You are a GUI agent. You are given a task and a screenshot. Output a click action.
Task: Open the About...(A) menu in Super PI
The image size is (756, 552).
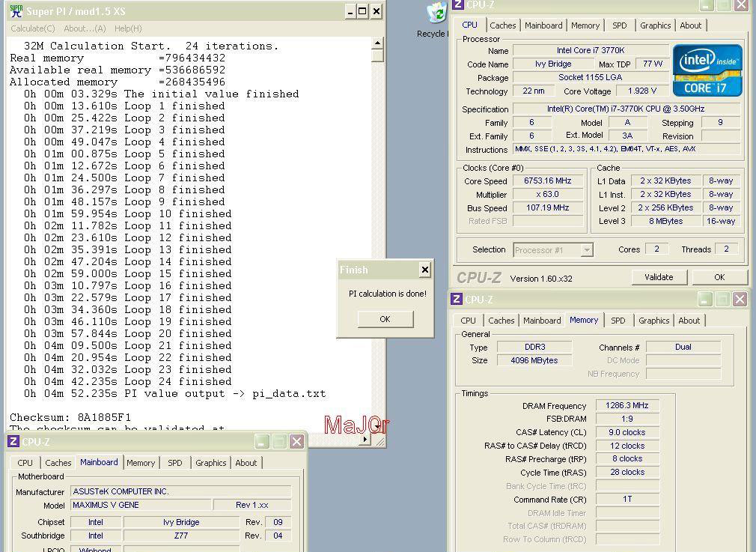pyautogui.click(x=85, y=28)
